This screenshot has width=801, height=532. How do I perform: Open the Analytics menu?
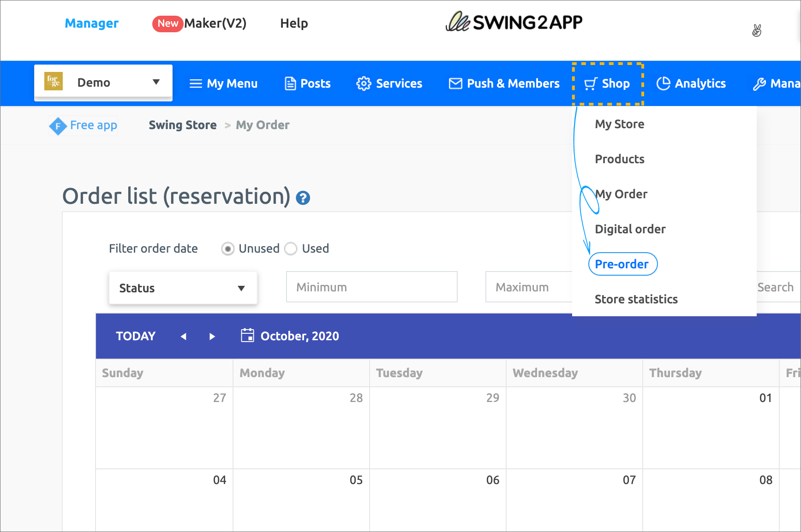[x=691, y=83]
